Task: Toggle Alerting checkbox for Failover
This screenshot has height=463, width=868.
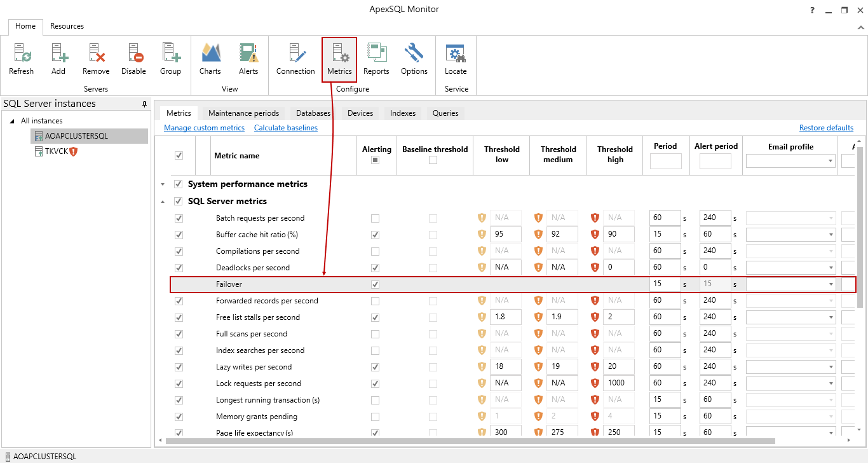Action: coord(375,284)
